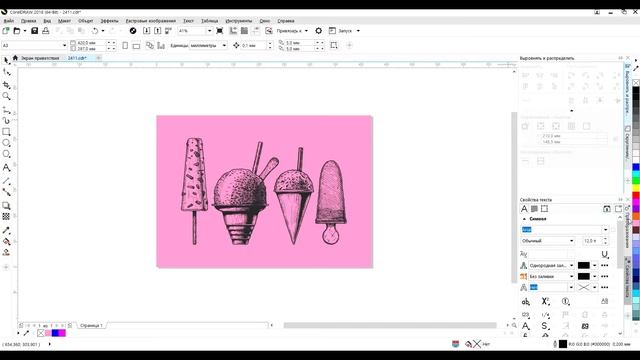Select the Color Eyedropper tool

click(x=6, y=231)
